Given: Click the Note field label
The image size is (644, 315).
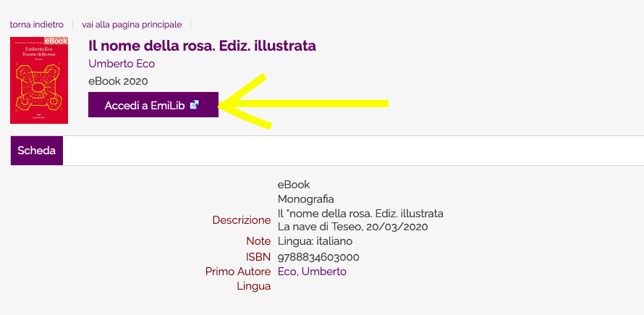Looking at the screenshot, I should pyautogui.click(x=258, y=241).
